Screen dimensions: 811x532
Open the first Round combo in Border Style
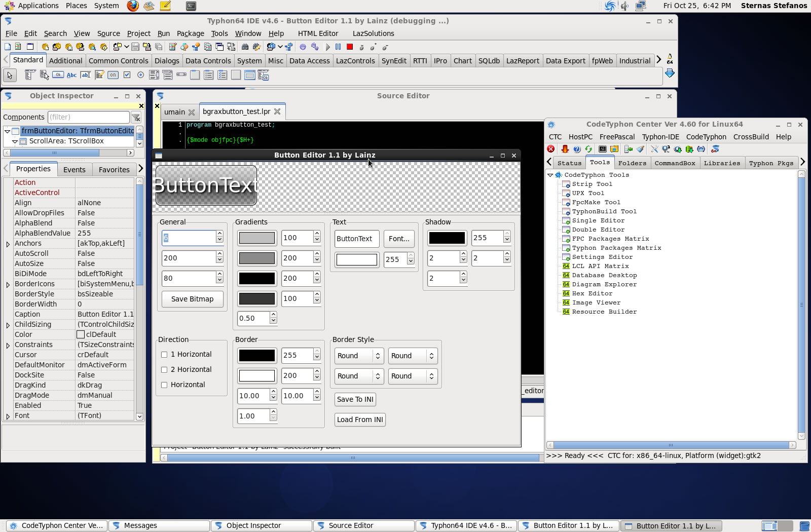point(358,356)
